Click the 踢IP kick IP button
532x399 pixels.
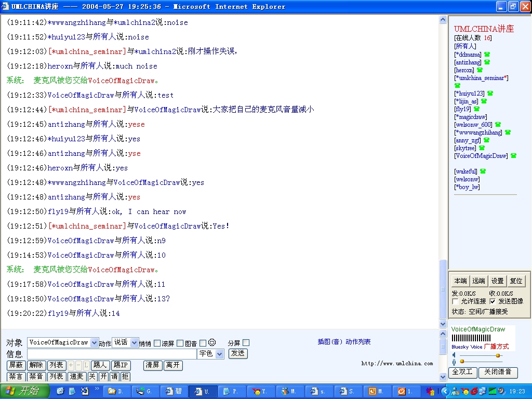(121, 365)
